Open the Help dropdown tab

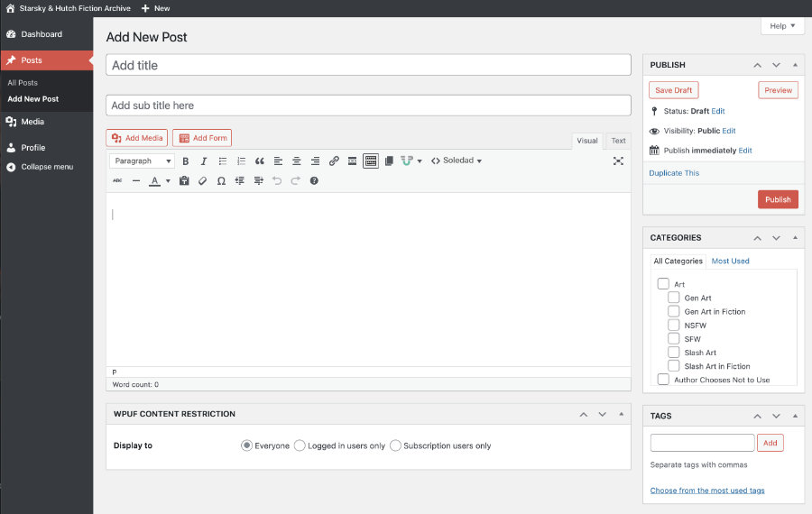pos(782,26)
